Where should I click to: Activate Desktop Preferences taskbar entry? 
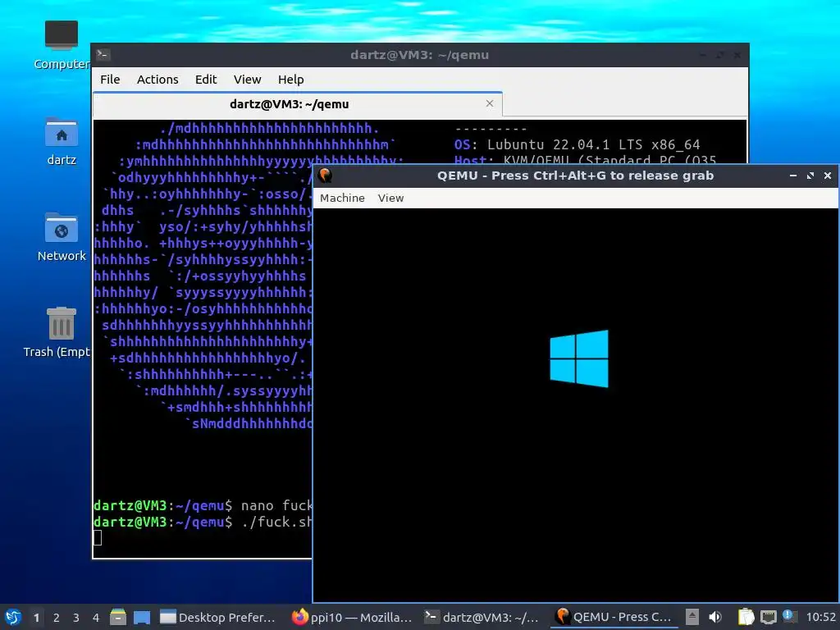(218, 617)
